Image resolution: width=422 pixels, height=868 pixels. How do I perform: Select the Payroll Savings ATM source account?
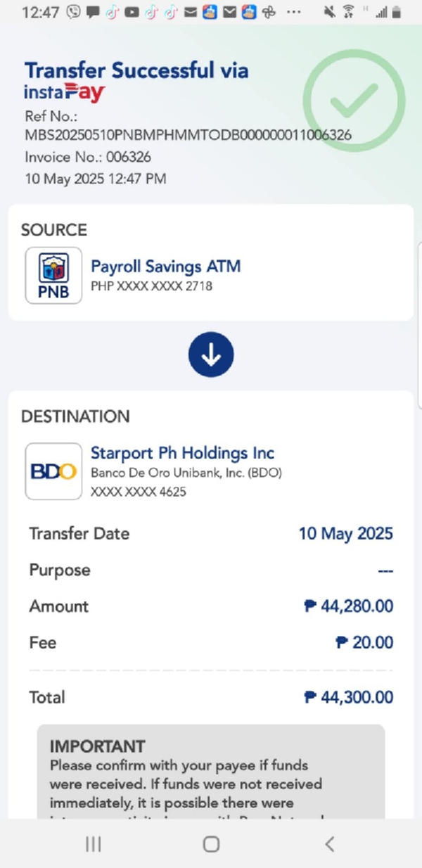166,267
